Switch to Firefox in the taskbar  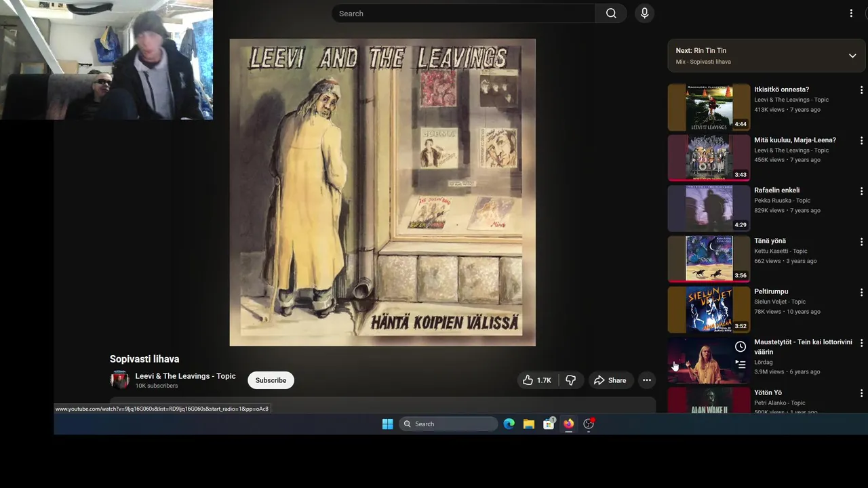pos(568,424)
